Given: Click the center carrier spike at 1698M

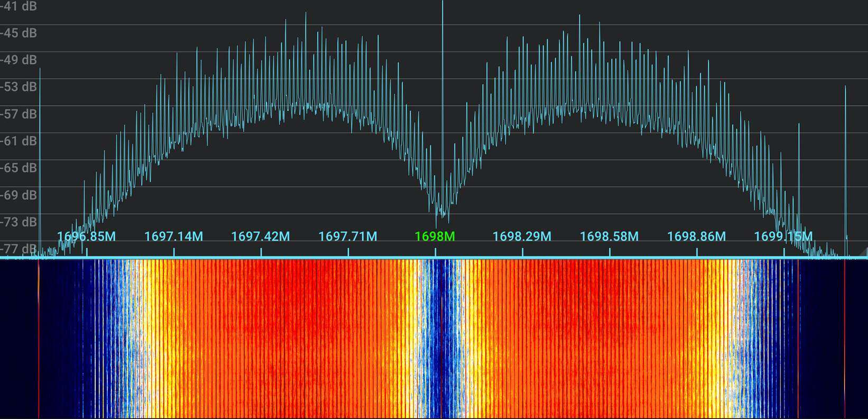Looking at the screenshot, I should [x=442, y=79].
